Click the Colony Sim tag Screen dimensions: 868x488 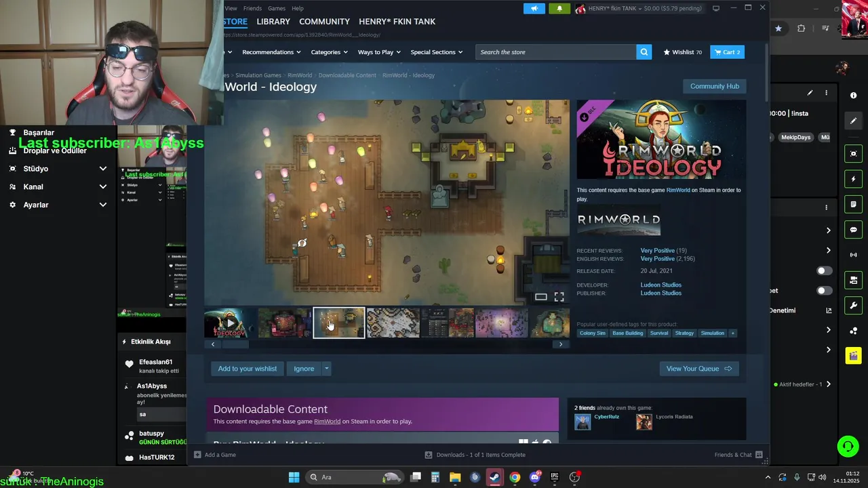592,333
